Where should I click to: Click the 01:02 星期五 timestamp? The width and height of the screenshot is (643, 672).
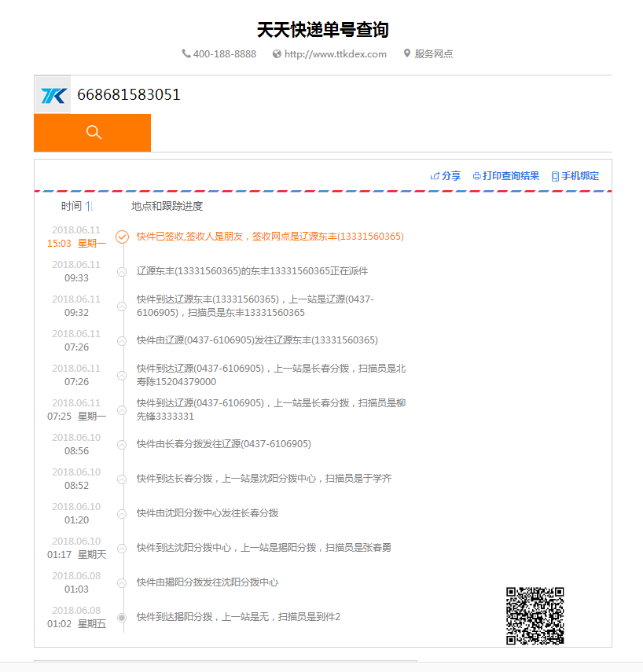(x=76, y=623)
